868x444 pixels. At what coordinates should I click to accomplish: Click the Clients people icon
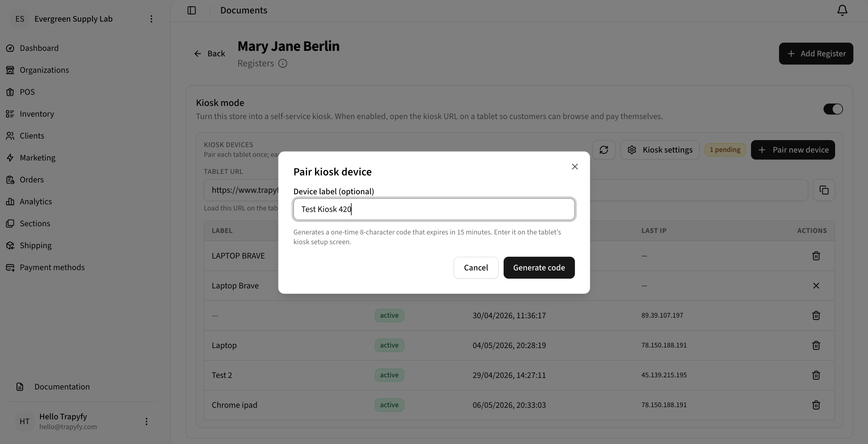10,136
